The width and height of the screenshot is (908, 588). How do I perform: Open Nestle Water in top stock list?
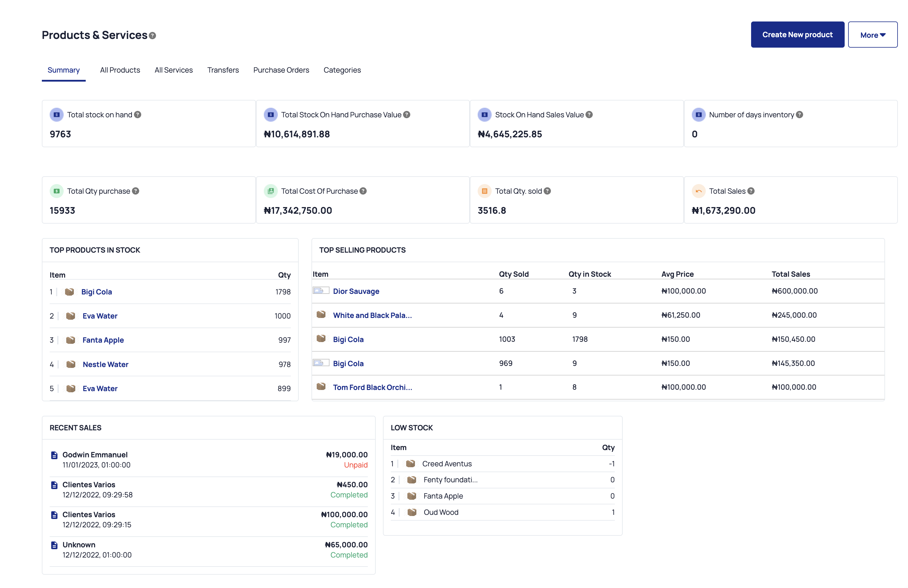(x=105, y=364)
